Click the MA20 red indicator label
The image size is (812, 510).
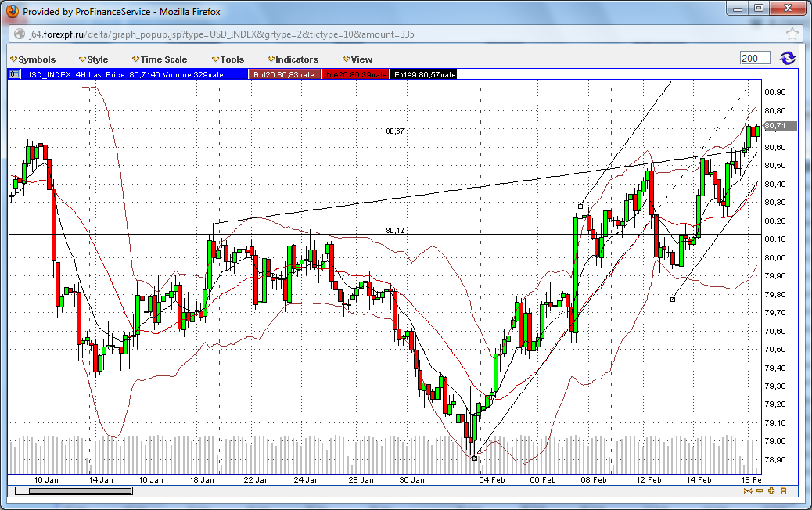[355, 74]
